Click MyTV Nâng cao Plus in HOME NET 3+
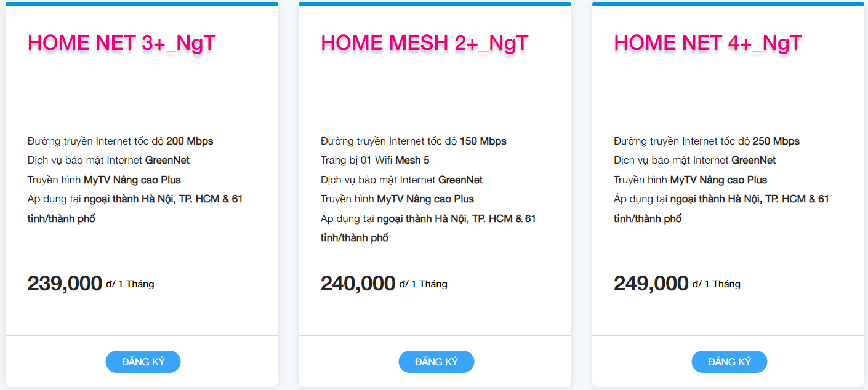 click(104, 180)
